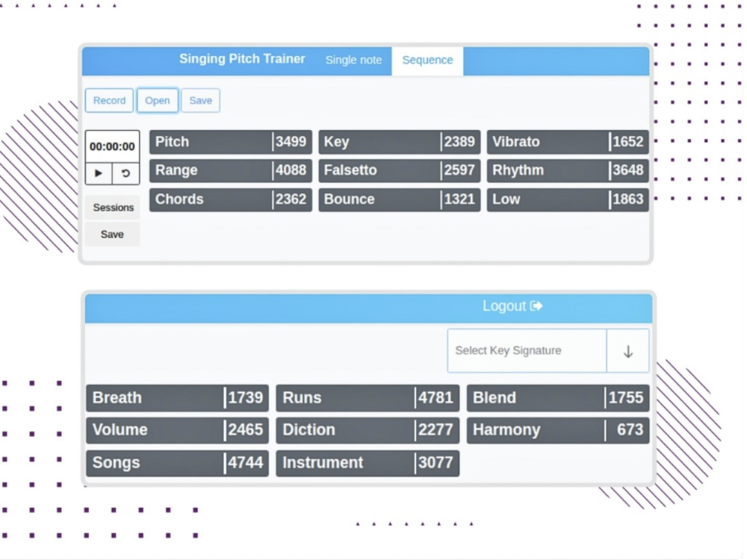Select the Songs 4744 tag

tap(177, 464)
